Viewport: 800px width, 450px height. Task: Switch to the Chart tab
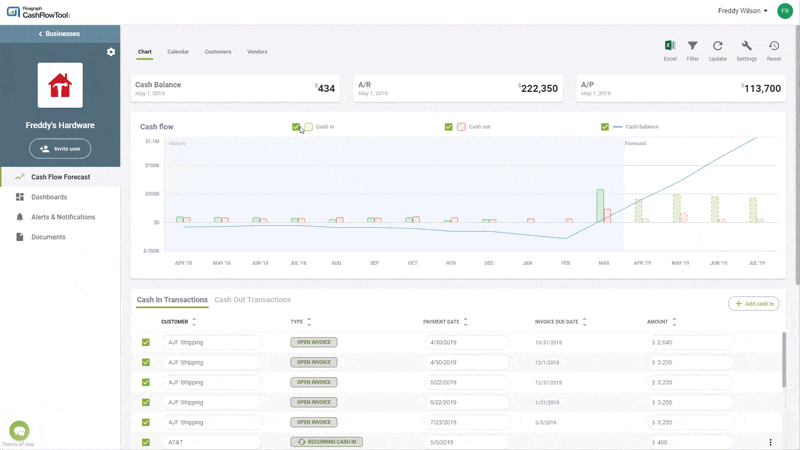click(145, 52)
